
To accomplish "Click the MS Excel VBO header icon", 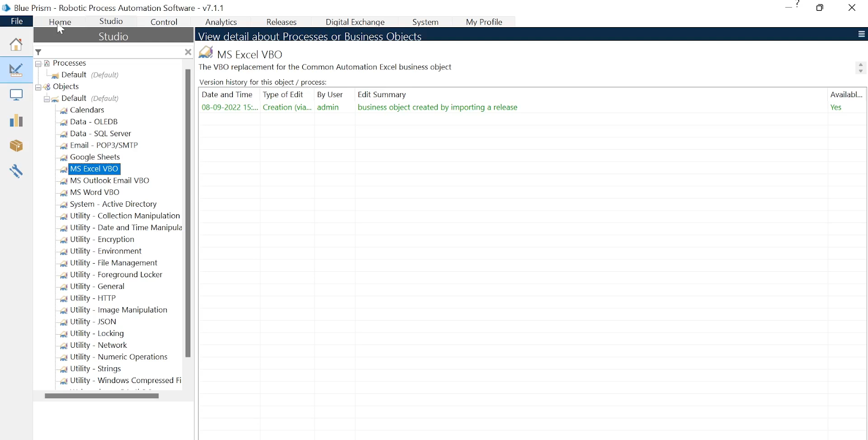I will pos(206,53).
